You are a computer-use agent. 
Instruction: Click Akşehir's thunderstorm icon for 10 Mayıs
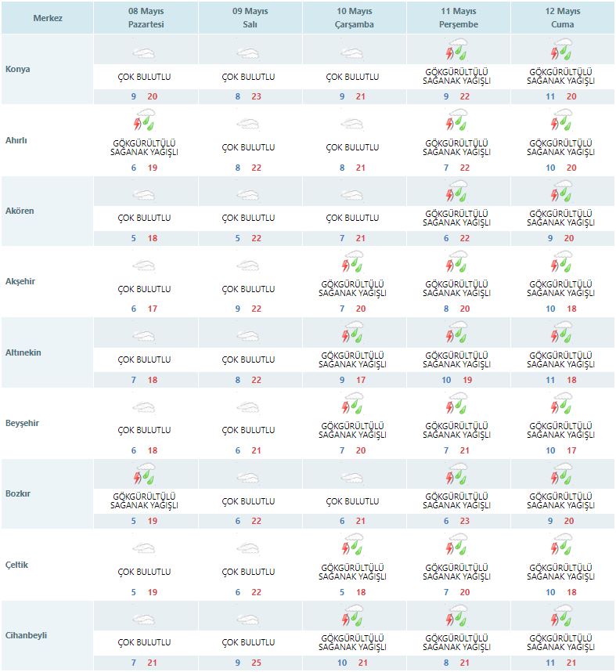[353, 264]
